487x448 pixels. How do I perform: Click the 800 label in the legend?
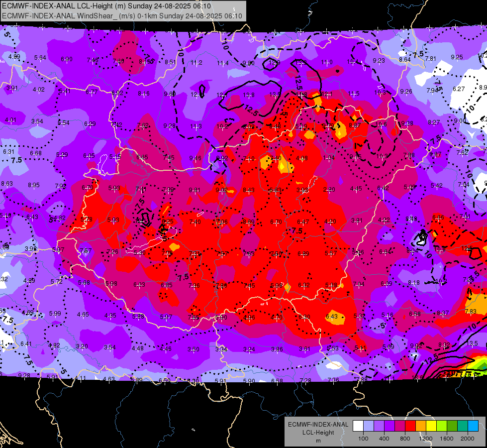coord(405,439)
